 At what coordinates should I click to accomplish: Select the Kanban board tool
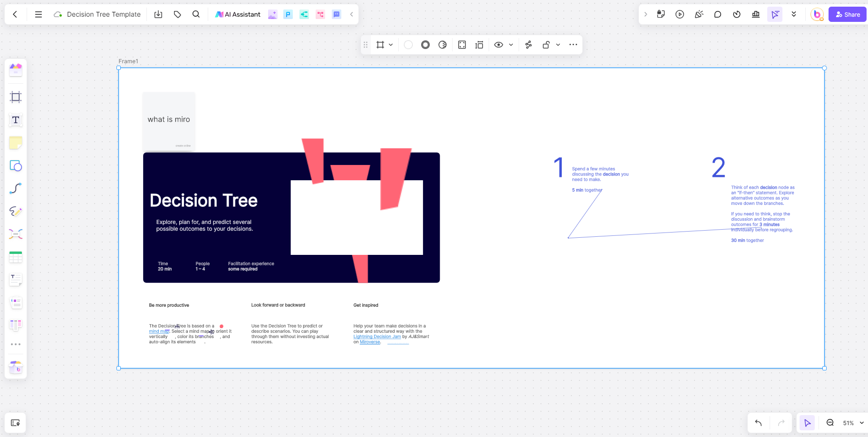tap(16, 325)
